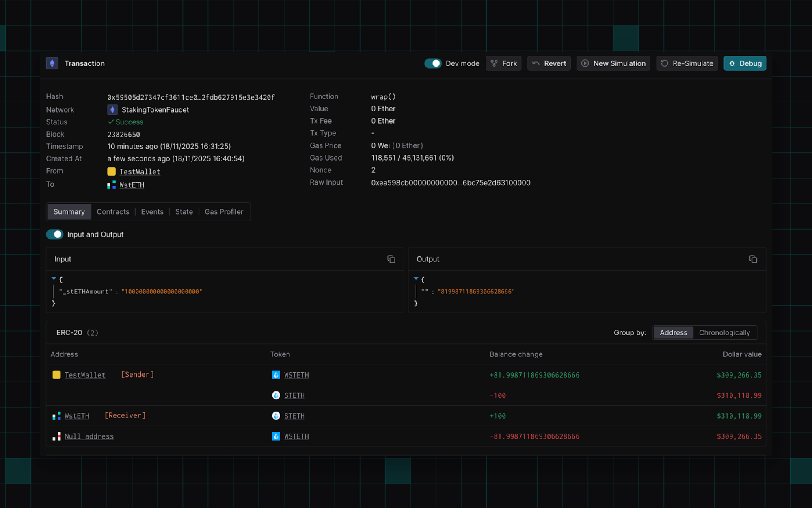The image size is (812, 508).
Task: Click the Re-Simulate button
Action: pyautogui.click(x=687, y=63)
